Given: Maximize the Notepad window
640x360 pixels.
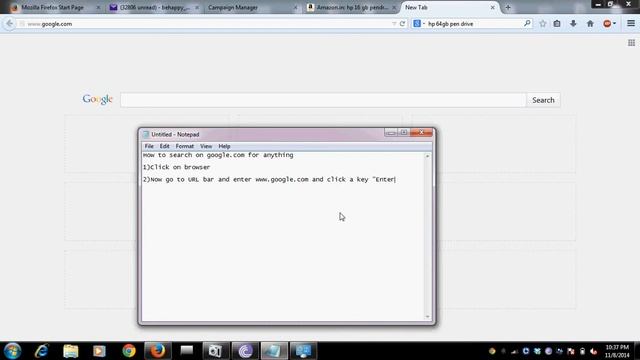Looking at the screenshot, I should coord(403,133).
